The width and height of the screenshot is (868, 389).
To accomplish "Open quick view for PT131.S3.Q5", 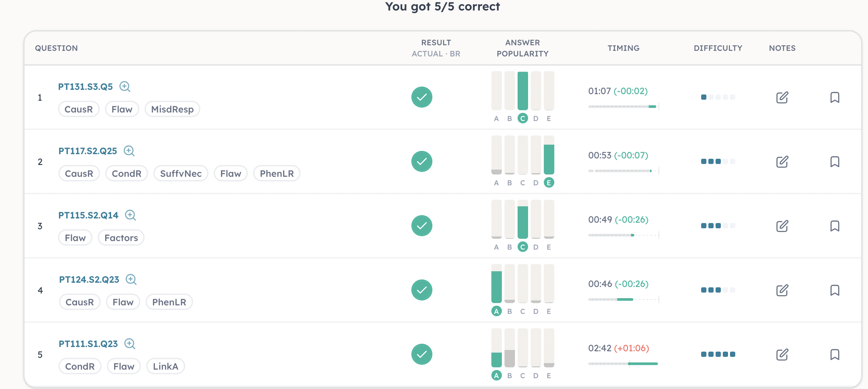I will coord(125,87).
